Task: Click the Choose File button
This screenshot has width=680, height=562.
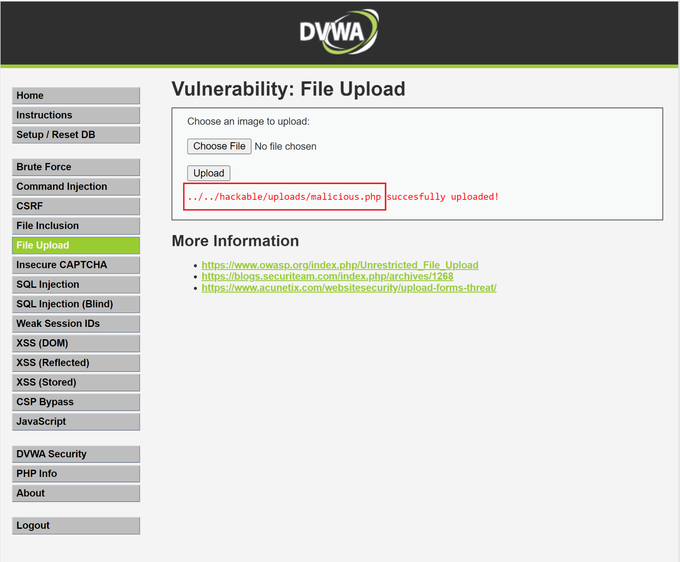Action: tap(219, 146)
